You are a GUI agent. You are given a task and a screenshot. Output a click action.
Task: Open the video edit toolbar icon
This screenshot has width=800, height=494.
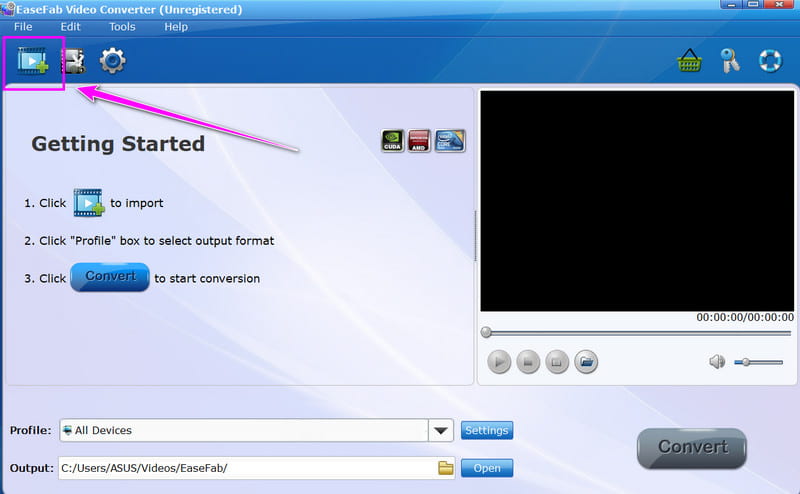[73, 61]
